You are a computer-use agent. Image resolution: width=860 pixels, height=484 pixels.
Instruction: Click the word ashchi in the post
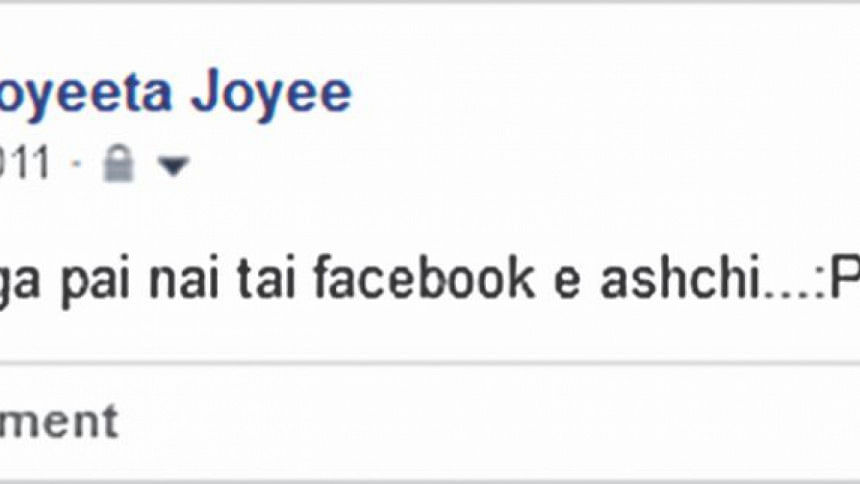[x=682, y=276]
